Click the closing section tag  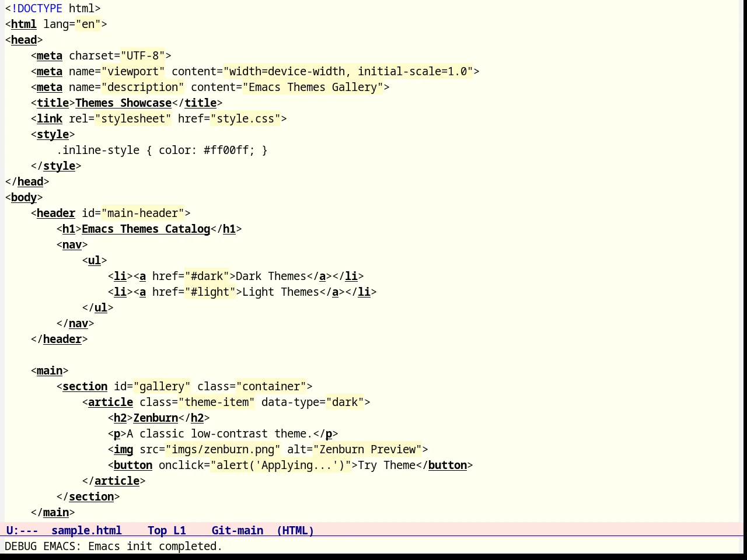pyautogui.click(x=88, y=496)
